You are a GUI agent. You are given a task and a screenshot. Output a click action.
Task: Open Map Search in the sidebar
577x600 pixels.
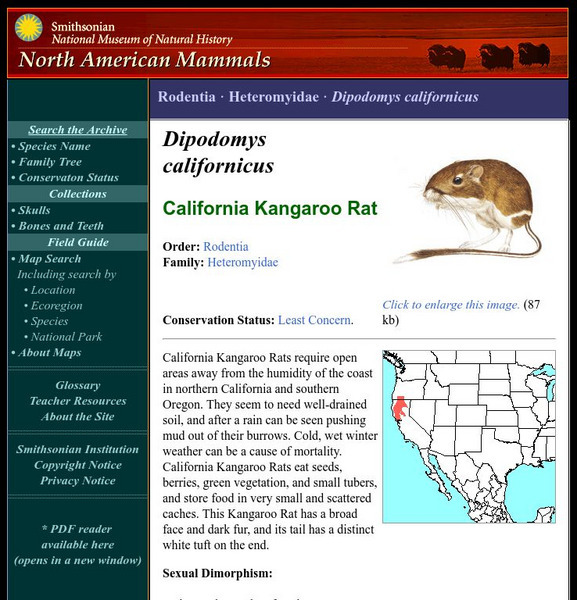click(x=50, y=259)
